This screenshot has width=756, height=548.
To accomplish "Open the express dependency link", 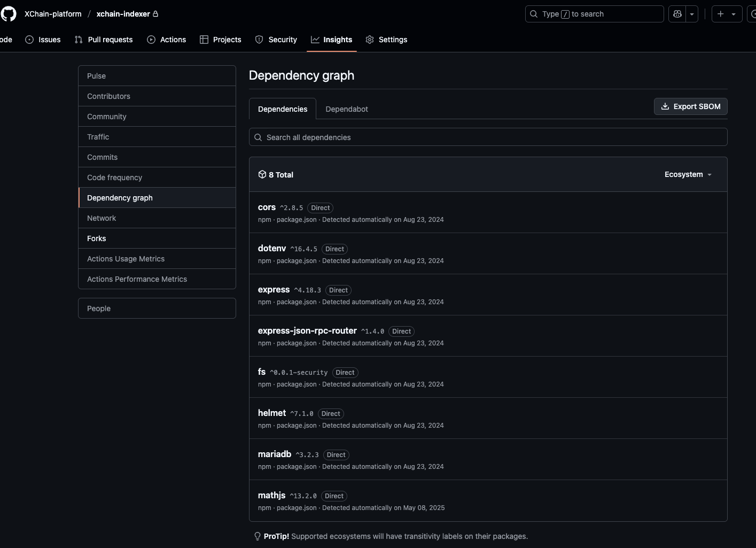I will pyautogui.click(x=274, y=290).
